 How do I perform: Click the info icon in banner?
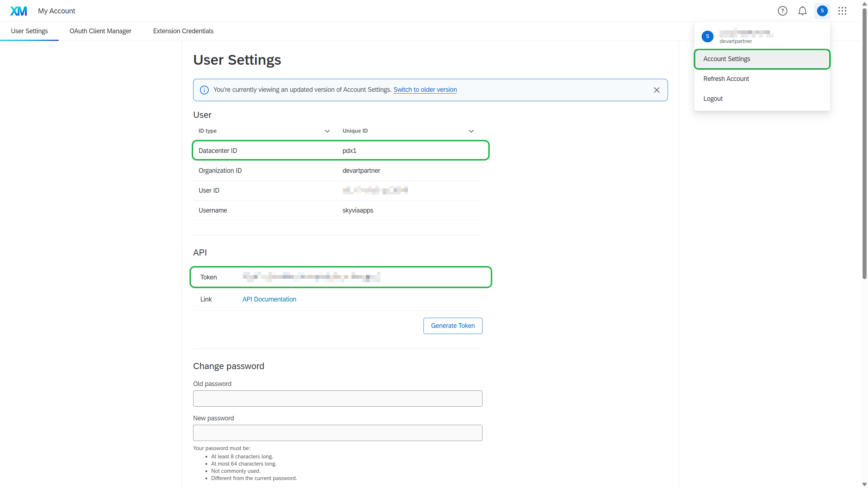pos(204,90)
